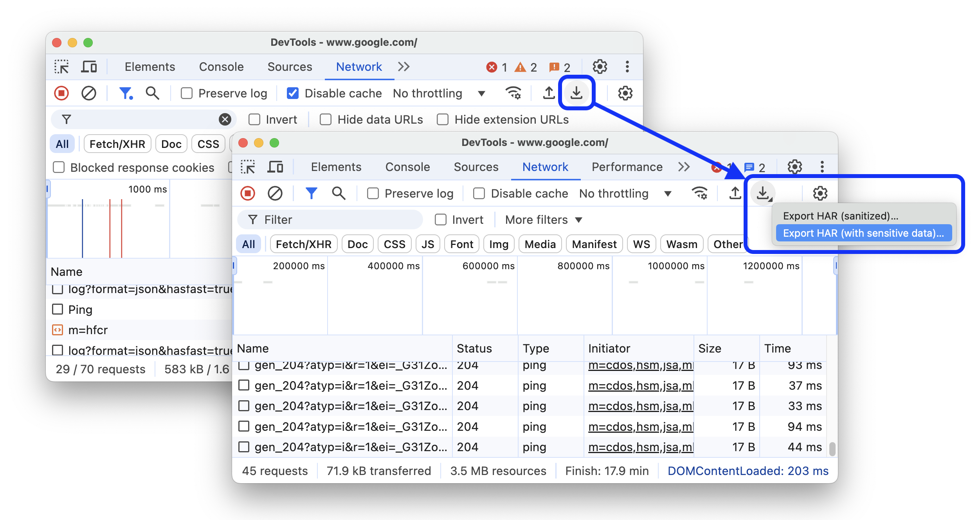Screen dimensions: 980x520
Task: Click the network request filter icon
Action: [x=310, y=193]
